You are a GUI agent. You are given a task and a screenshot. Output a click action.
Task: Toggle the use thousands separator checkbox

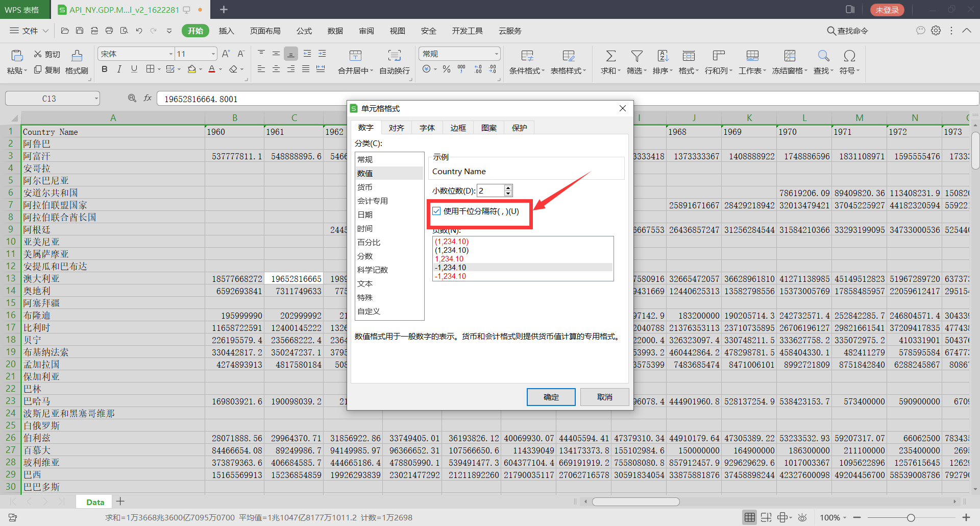(436, 211)
